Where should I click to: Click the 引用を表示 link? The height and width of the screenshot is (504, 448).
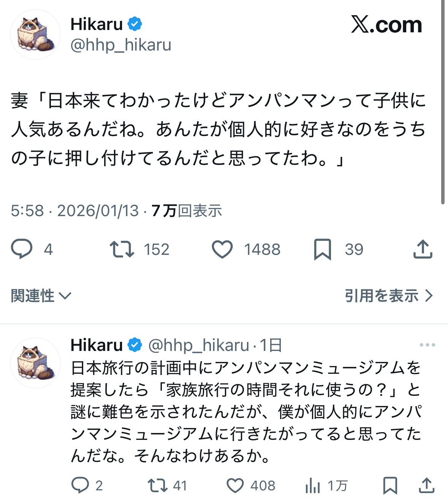388,296
